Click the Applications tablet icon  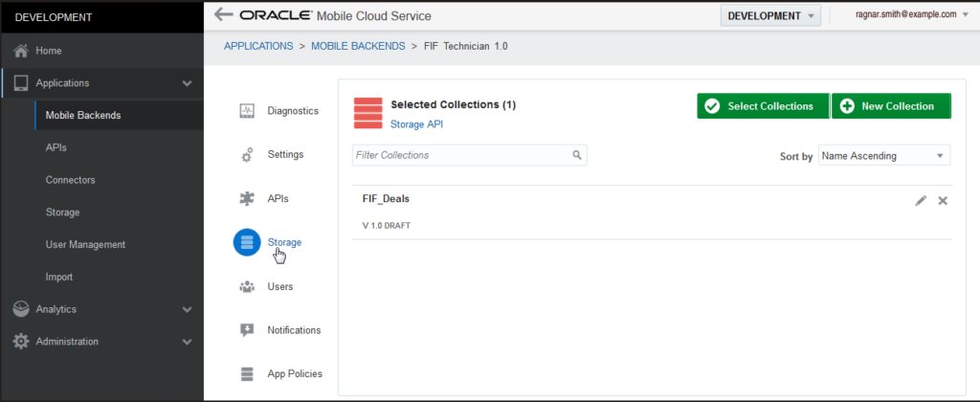coord(21,83)
